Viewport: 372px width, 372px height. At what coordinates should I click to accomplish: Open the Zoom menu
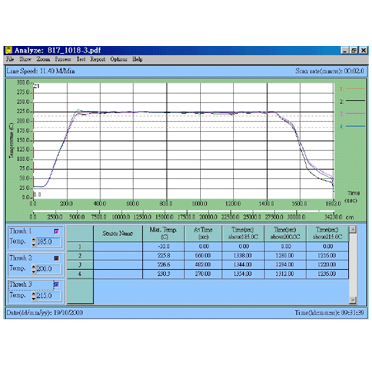tap(43, 59)
